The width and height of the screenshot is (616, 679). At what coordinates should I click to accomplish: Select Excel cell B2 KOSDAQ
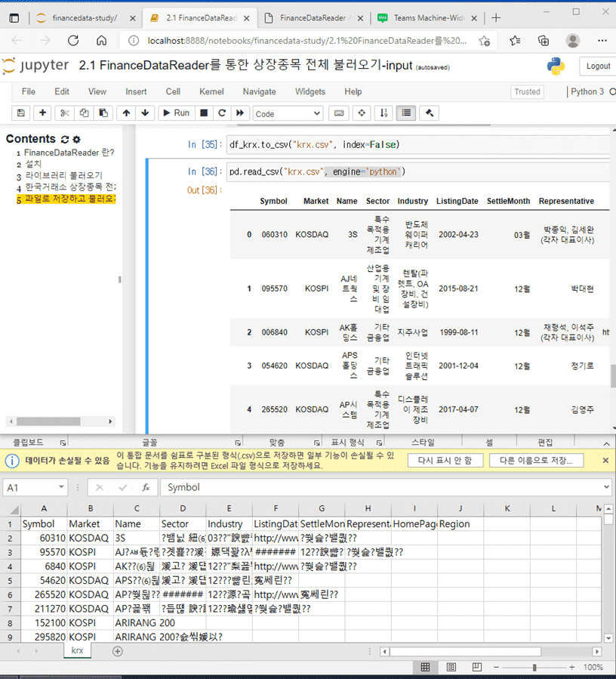coord(90,538)
